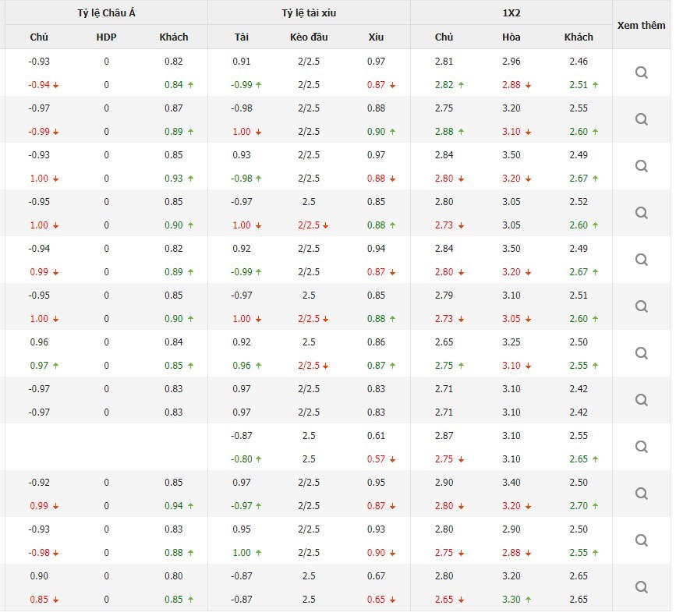The width and height of the screenshot is (676, 616).
Task: Open magnifier for row with Hòa odds 3.25
Action: [x=641, y=353]
